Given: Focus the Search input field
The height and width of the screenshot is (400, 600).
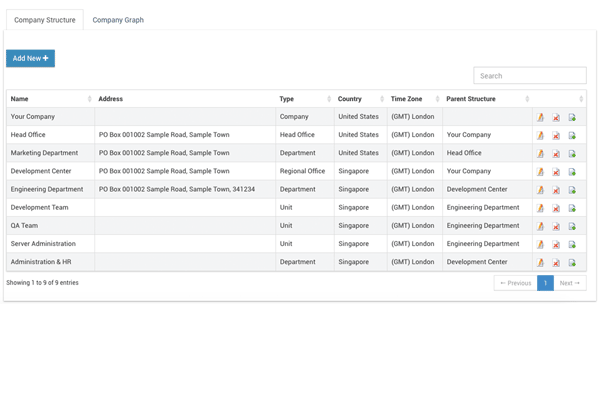Looking at the screenshot, I should pos(529,75).
